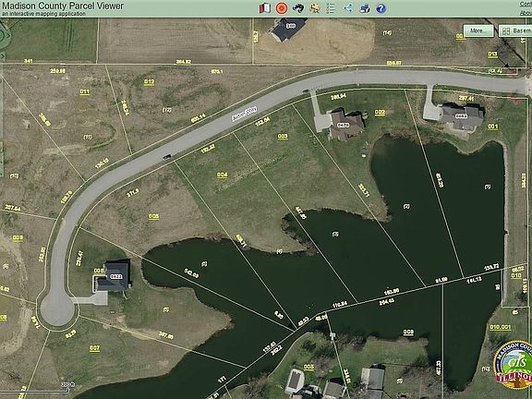Expand the left side panel arrow

pyautogui.click(x=2, y=56)
